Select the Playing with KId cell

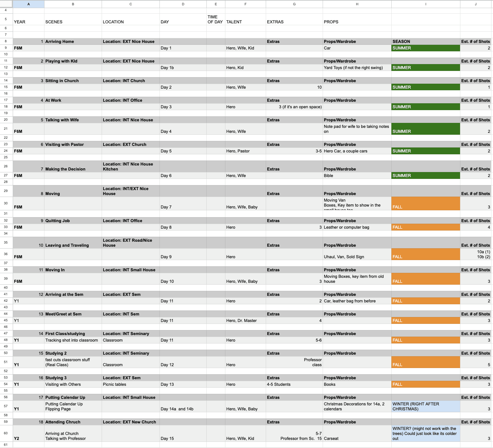(73, 61)
